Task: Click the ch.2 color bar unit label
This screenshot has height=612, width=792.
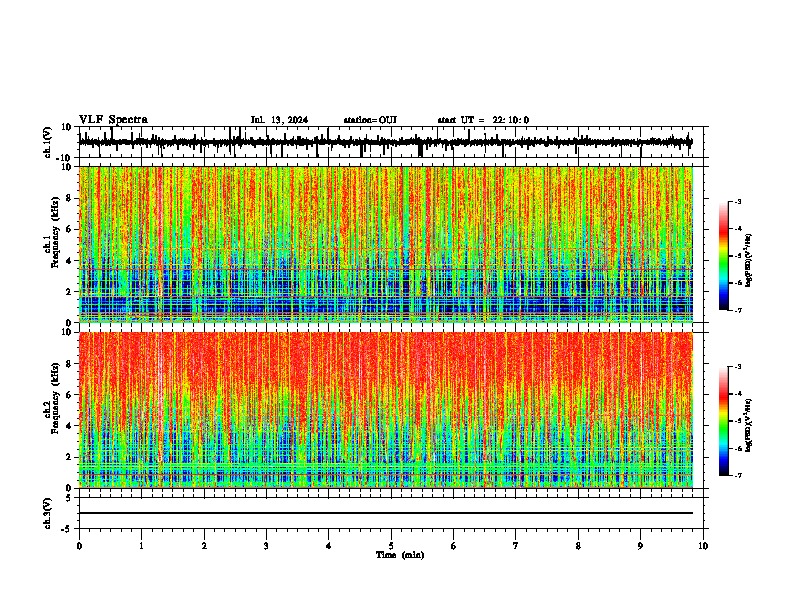Action: point(749,426)
